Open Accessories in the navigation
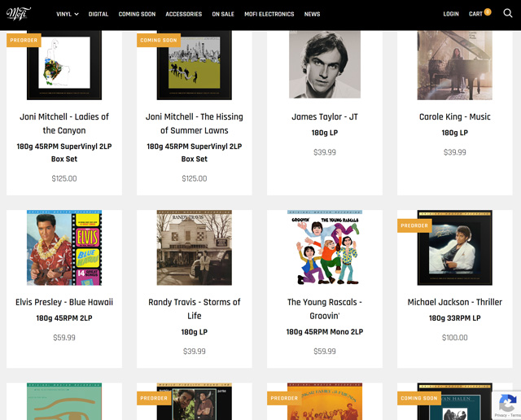 coord(184,14)
